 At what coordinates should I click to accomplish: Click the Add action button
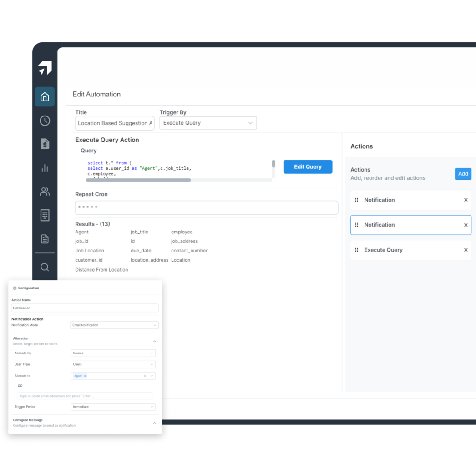463,174
